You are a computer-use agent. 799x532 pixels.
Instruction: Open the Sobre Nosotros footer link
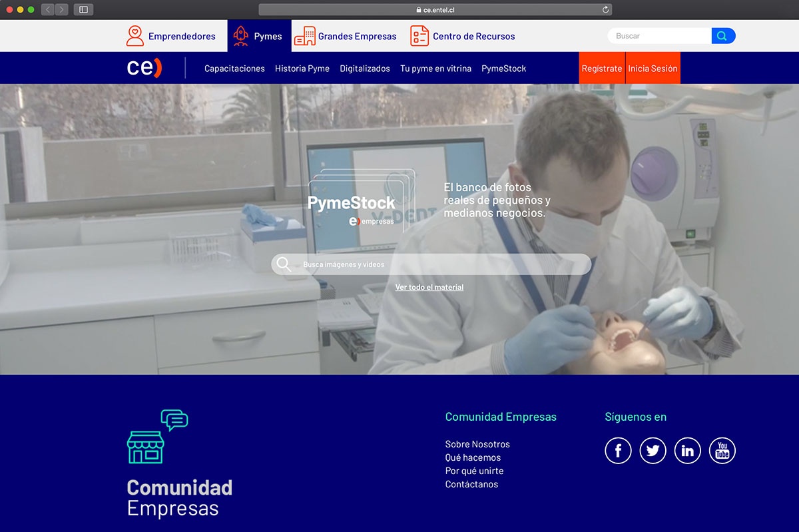pos(477,444)
